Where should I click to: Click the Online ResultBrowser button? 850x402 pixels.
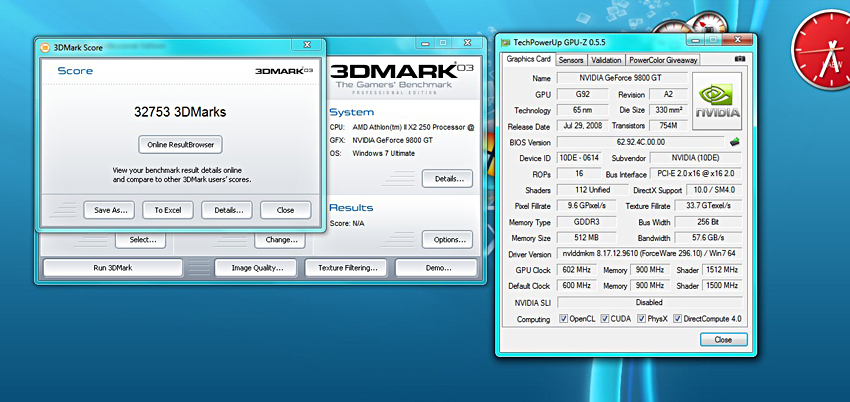coord(181,145)
